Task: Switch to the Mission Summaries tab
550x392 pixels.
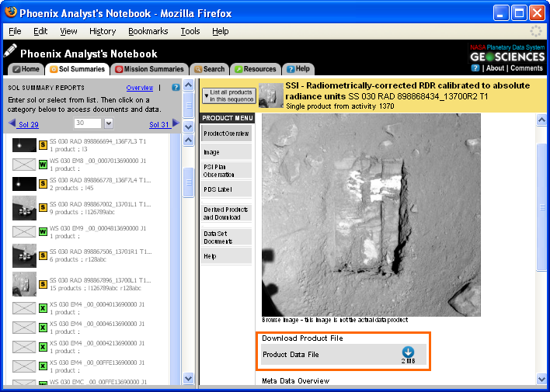Action: (150, 69)
